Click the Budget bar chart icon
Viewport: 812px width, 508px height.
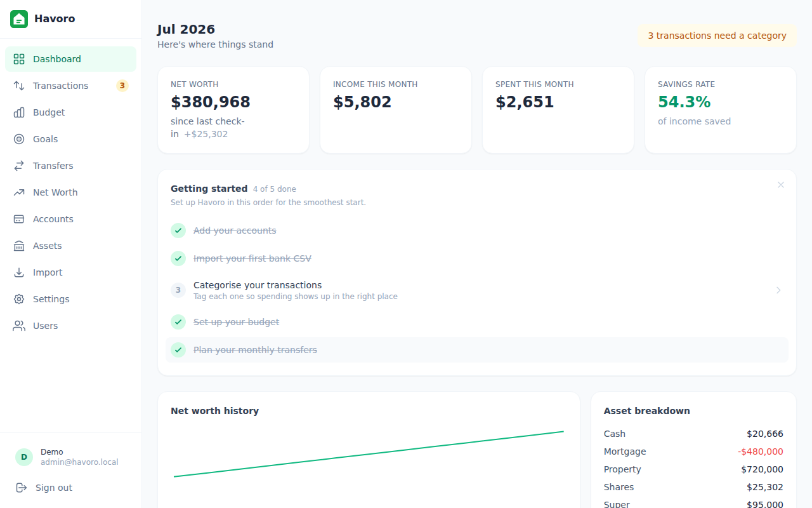19,112
